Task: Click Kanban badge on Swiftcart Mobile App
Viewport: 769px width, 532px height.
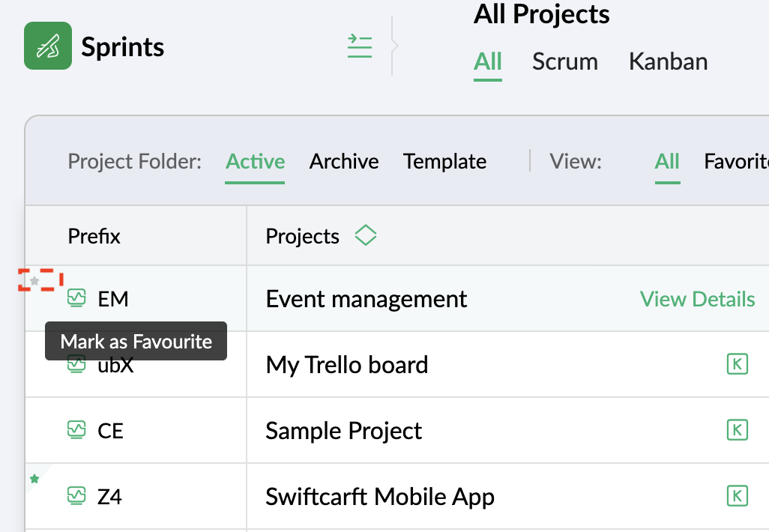Action: pyautogui.click(x=738, y=495)
